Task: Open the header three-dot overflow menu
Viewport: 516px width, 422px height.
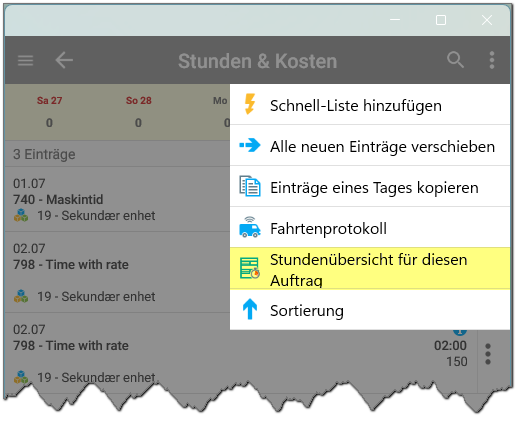Action: pos(492,60)
